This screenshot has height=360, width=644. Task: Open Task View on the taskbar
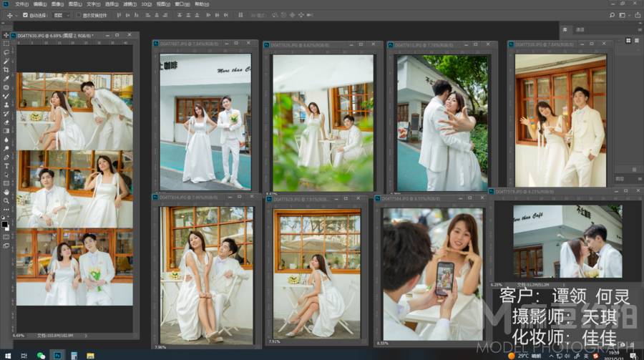click(24, 356)
